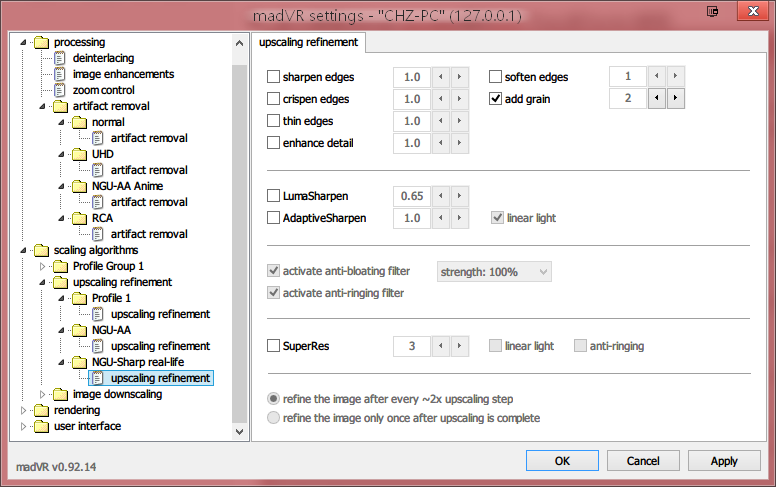This screenshot has width=776, height=487.
Task: Click the RCA folder icon
Action: (79, 218)
